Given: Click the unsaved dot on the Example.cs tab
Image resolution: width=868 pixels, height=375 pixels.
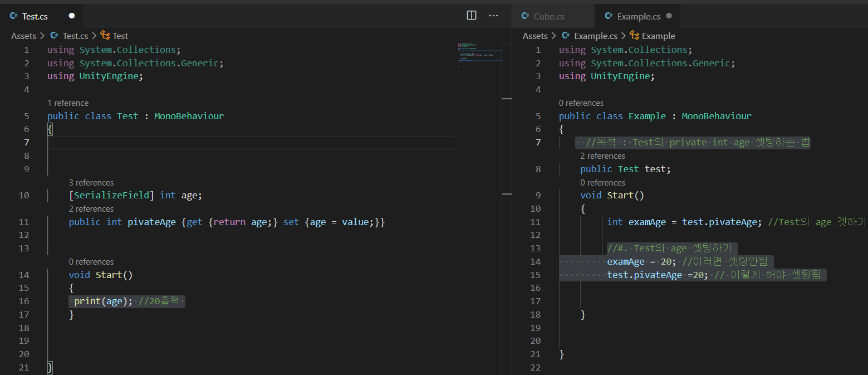Looking at the screenshot, I should 669,16.
